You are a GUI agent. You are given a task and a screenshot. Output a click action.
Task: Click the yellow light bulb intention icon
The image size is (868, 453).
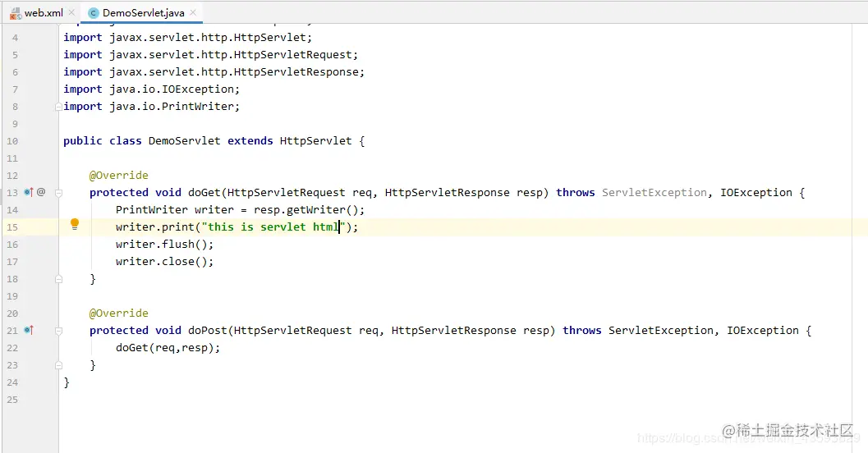75,224
